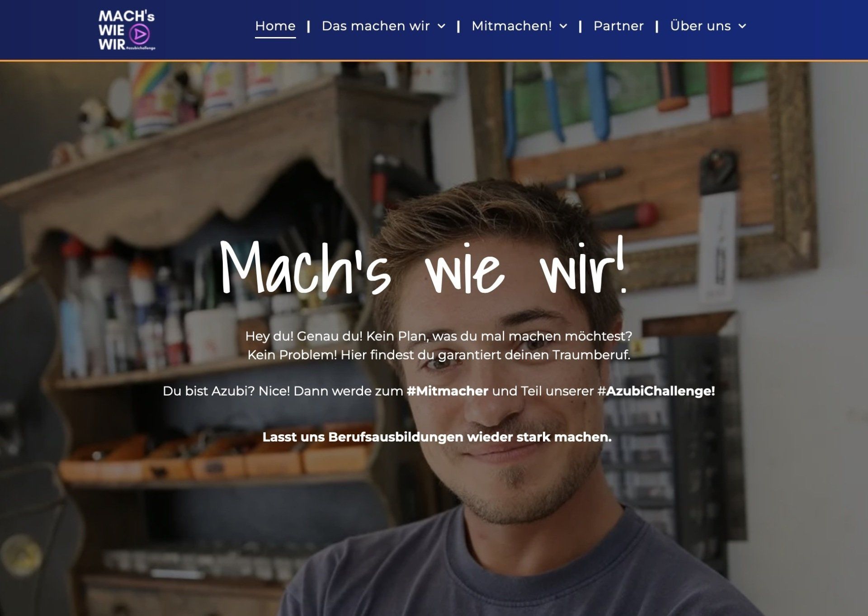This screenshot has height=616, width=868.
Task: Click the separator between Partner and Über uns
Action: click(x=657, y=26)
